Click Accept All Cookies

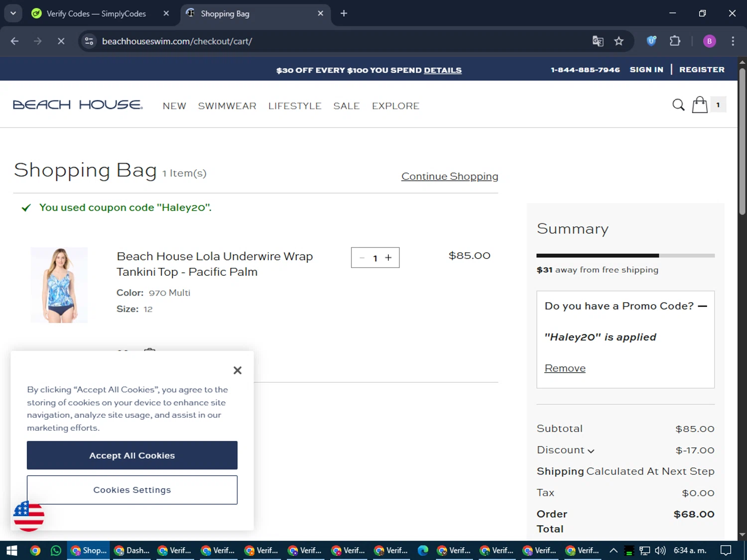click(x=132, y=455)
